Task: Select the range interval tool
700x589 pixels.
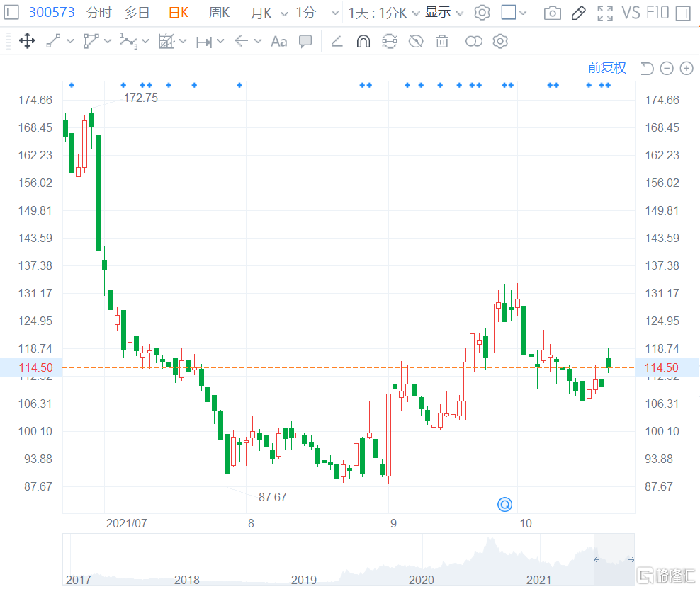Action: [204, 42]
